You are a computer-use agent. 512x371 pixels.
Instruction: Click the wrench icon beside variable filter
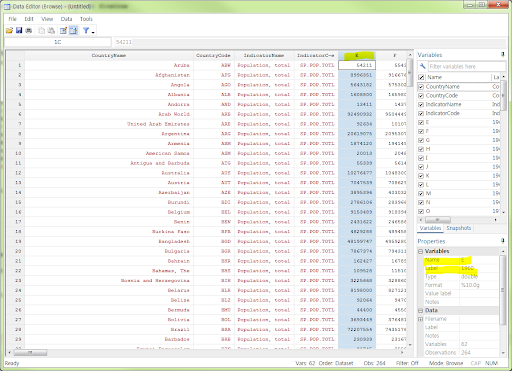point(422,66)
